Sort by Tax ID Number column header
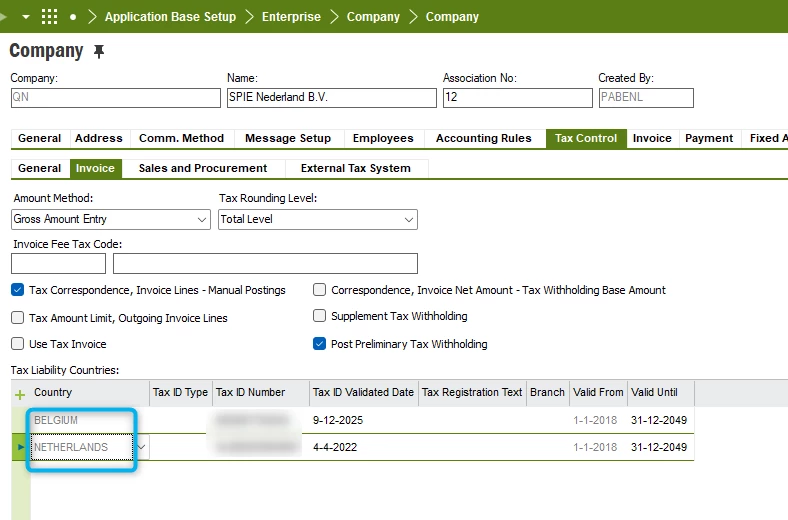This screenshot has width=788, height=520. point(260,392)
